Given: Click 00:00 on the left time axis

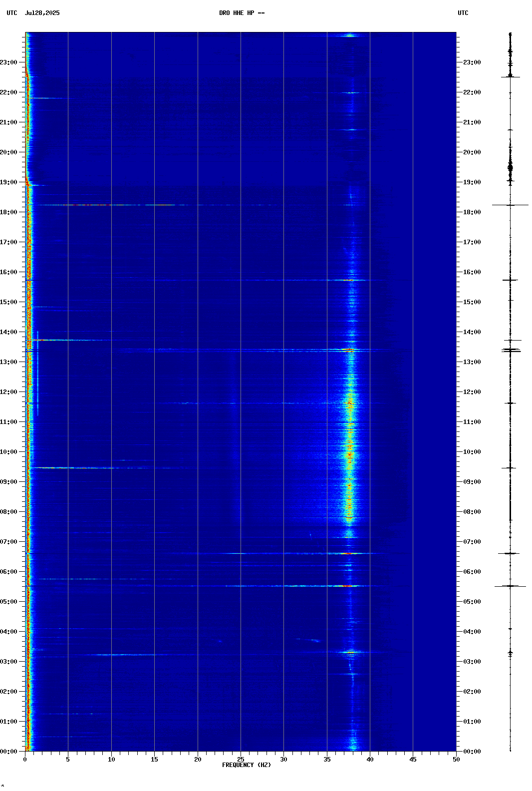Looking at the screenshot, I should coord(8,752).
